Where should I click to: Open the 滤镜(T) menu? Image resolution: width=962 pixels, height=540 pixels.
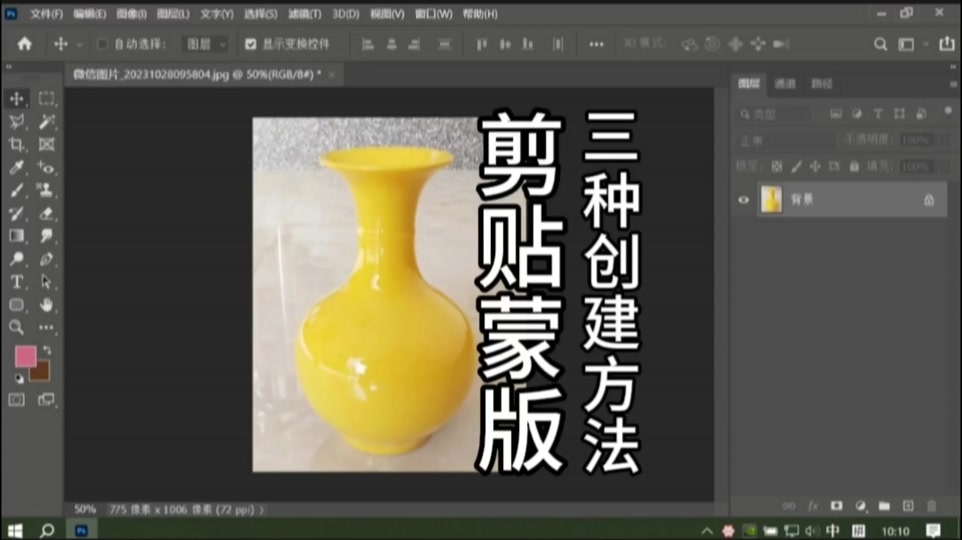[x=304, y=14]
